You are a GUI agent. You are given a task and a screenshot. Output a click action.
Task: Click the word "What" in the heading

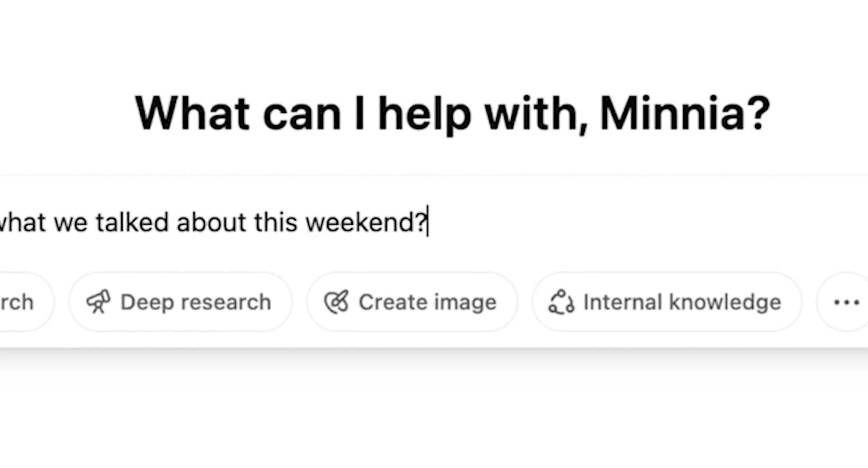tap(192, 113)
